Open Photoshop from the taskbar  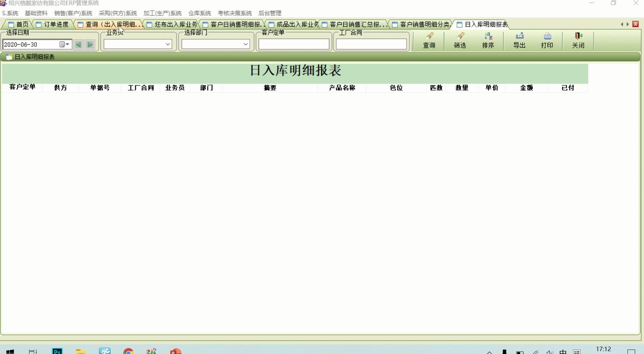[x=57, y=351]
